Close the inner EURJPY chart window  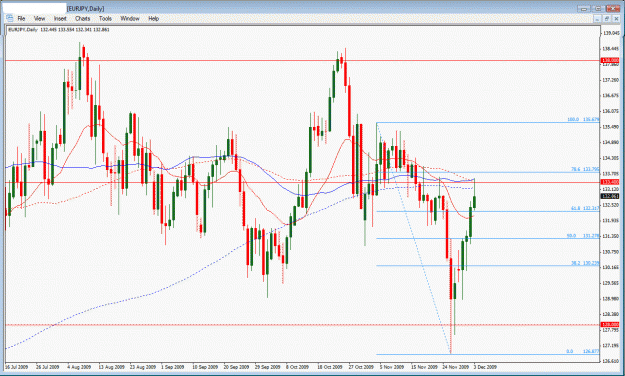click(x=615, y=18)
